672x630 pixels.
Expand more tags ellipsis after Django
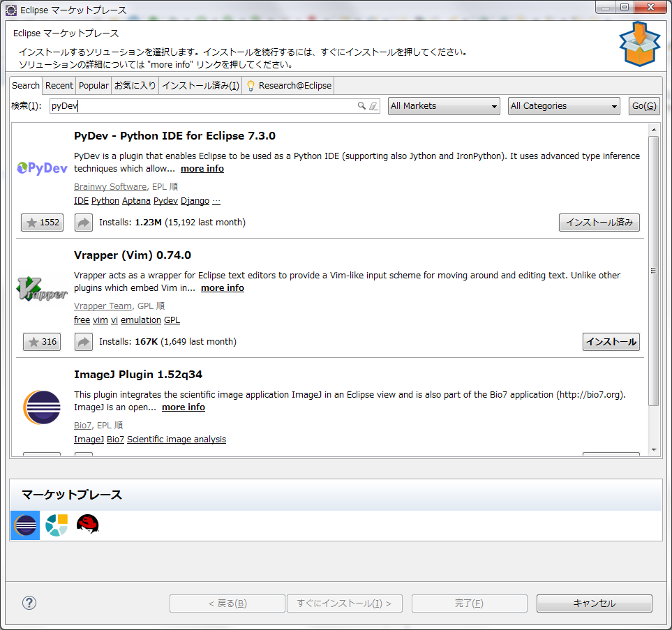point(216,201)
